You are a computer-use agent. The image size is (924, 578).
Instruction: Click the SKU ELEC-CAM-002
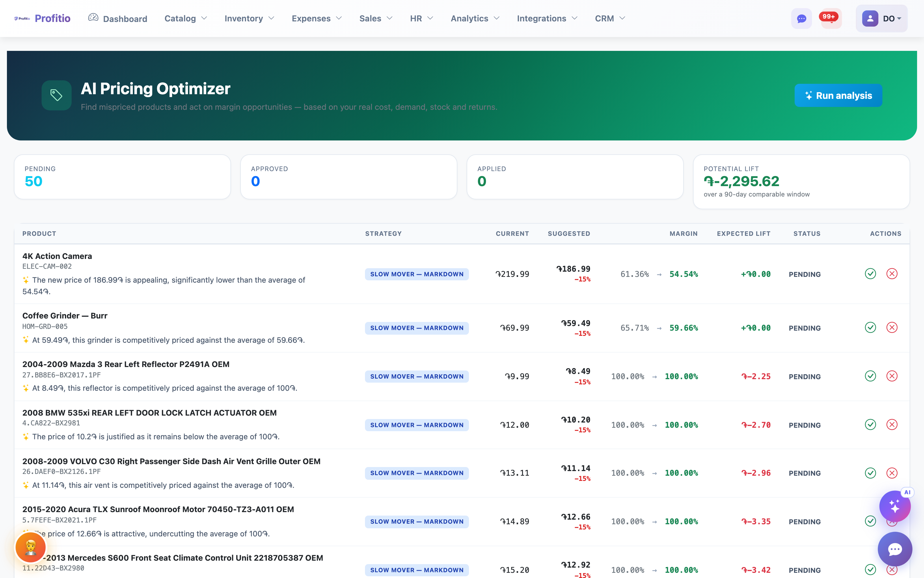47,266
